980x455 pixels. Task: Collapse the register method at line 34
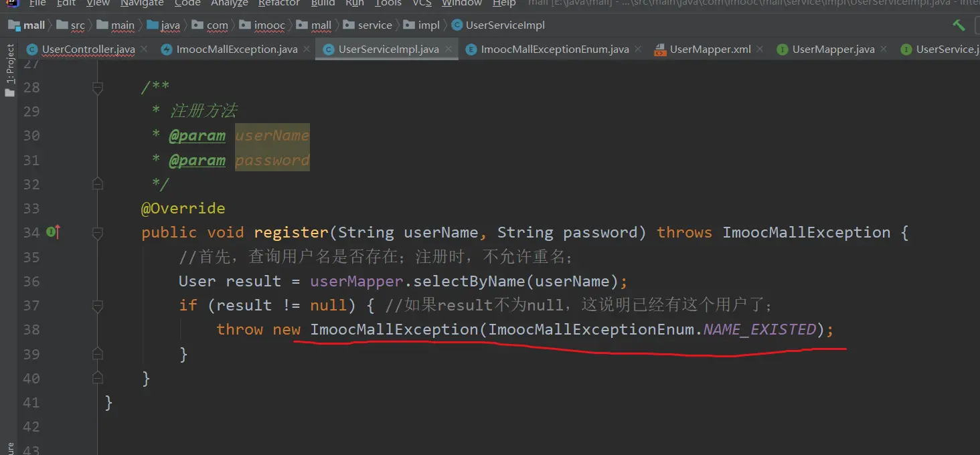click(x=98, y=233)
